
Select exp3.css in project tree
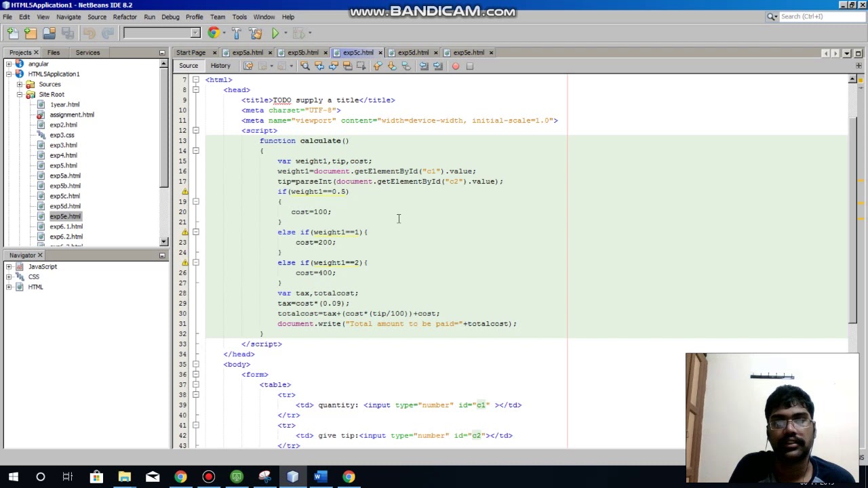(62, 135)
